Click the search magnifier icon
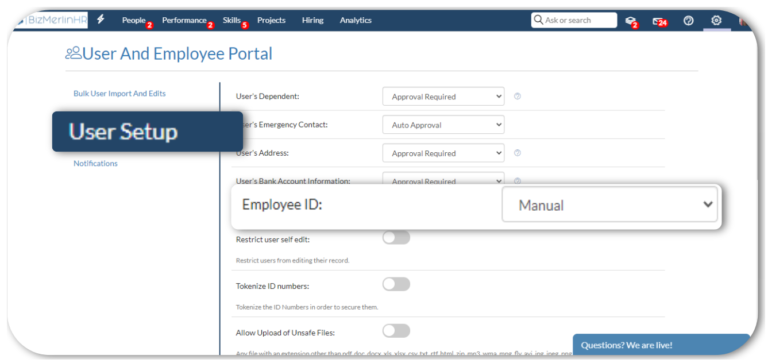 coord(538,20)
